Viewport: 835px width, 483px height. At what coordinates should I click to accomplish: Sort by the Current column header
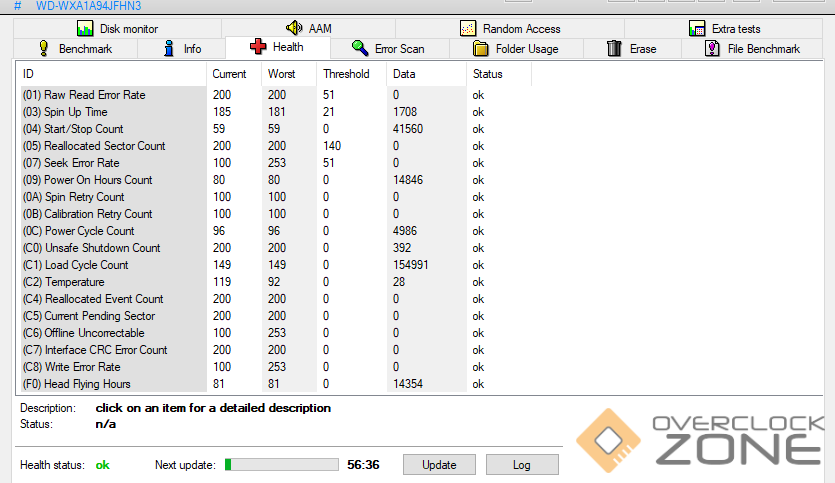click(x=229, y=74)
